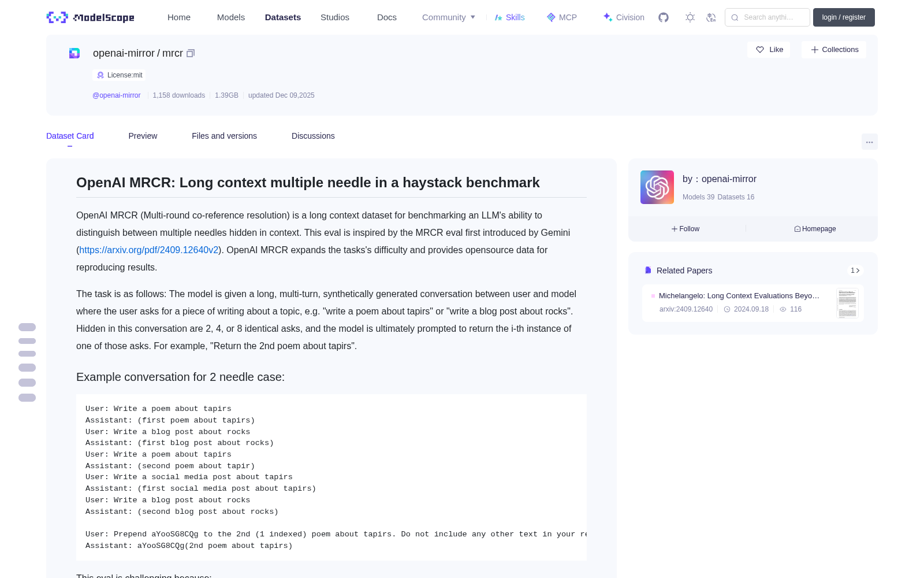The width and height of the screenshot is (924, 578).
Task: Click the login / register button
Action: coord(844,17)
